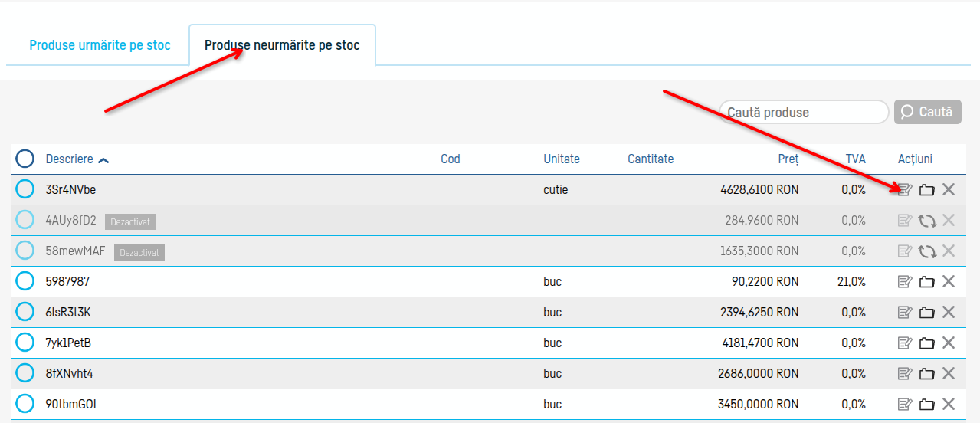
Task: Toggle the select-all circle in header
Action: click(x=25, y=159)
